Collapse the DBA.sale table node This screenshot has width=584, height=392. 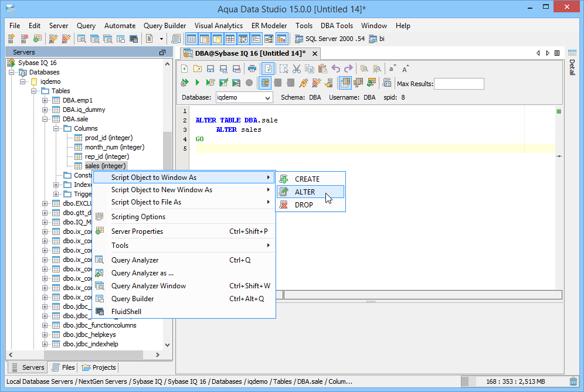click(x=45, y=119)
